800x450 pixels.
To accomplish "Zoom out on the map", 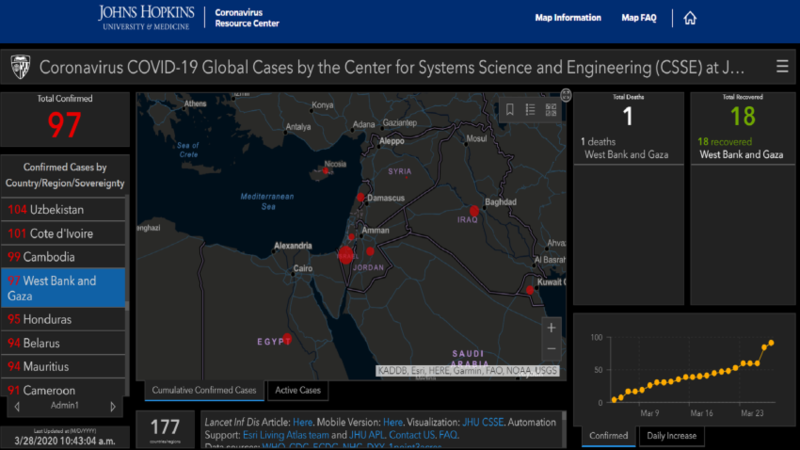I will coord(551,349).
